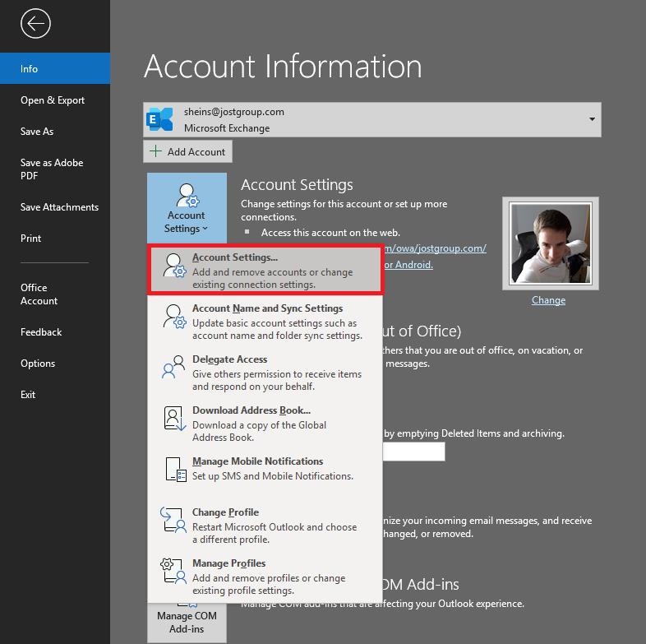
Task: Click the Manage Profiles gear icon
Action: [173, 571]
